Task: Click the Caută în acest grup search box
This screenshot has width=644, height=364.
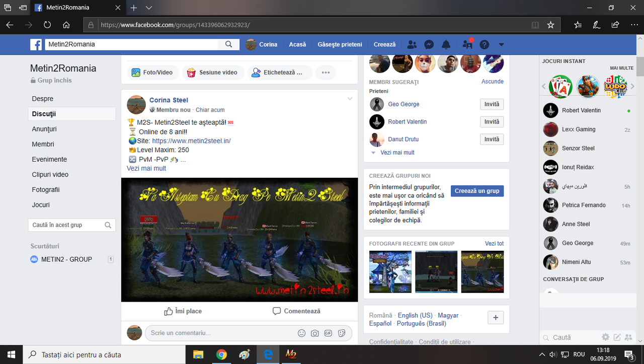Action: [x=72, y=225]
